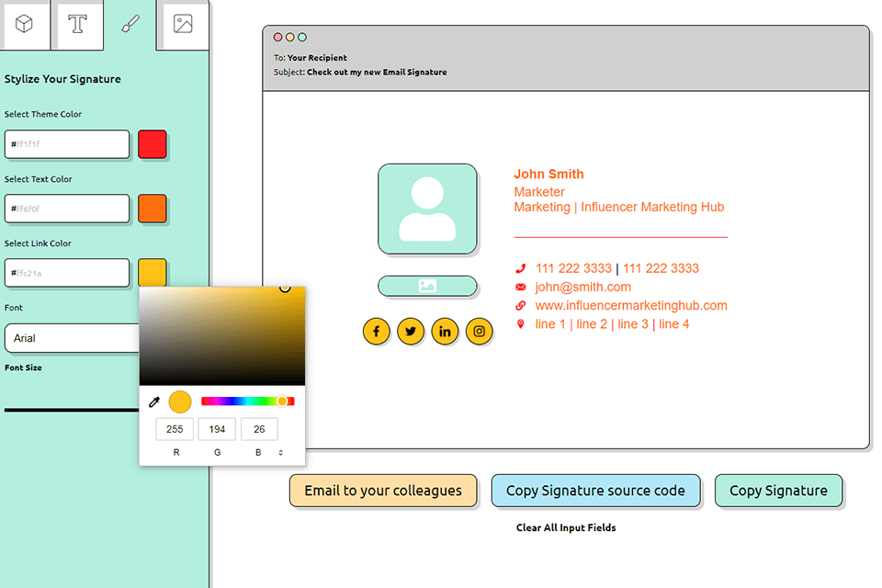This screenshot has height=588, width=882.
Task: Click the current color preview circle
Action: pyautogui.click(x=180, y=401)
